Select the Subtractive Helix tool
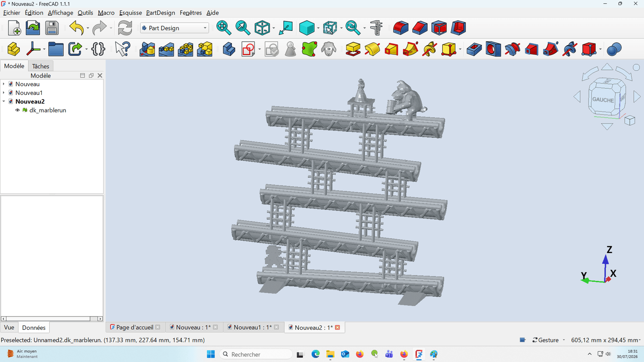 [570, 49]
